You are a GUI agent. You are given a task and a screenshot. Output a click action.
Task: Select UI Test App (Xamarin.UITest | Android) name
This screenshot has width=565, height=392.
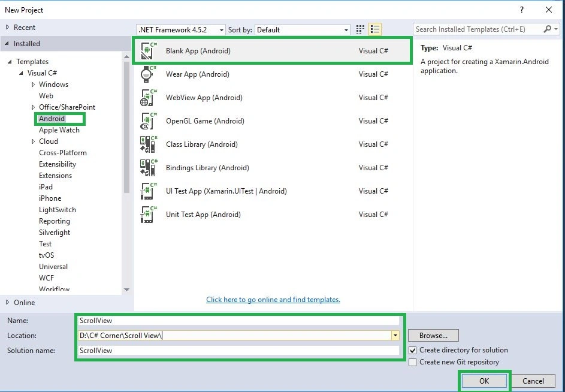point(226,191)
